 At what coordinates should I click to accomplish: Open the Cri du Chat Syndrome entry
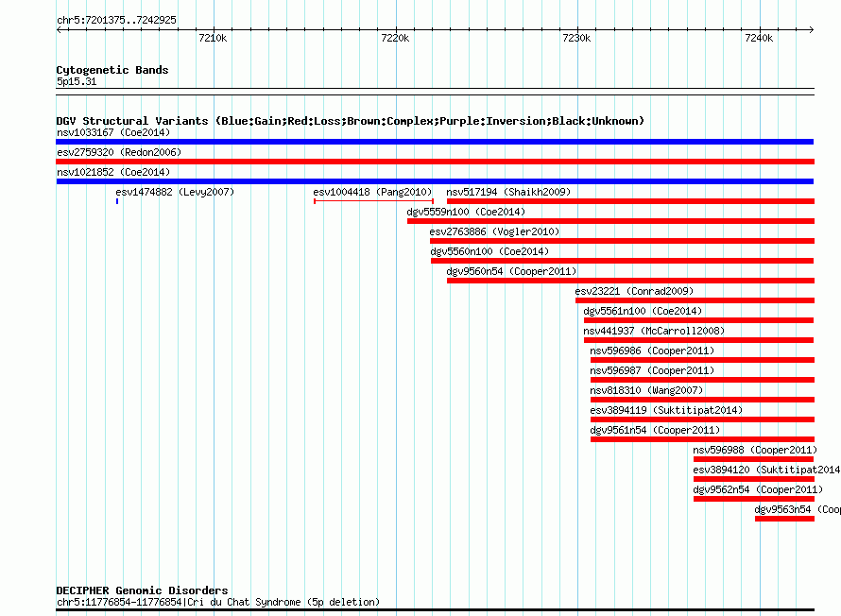(x=218, y=602)
